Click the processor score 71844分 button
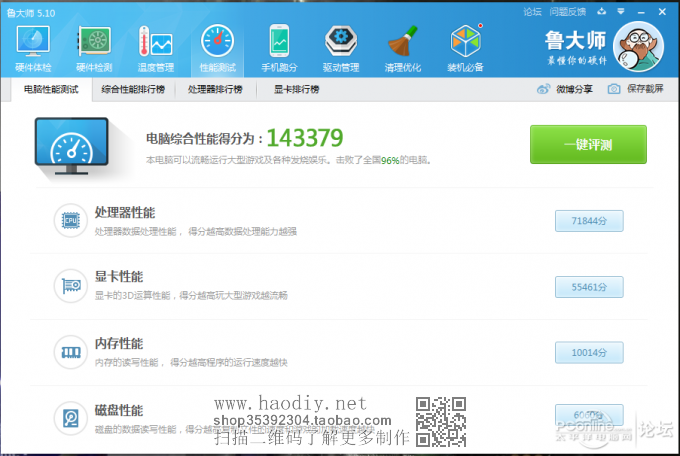680x456 pixels. click(589, 221)
